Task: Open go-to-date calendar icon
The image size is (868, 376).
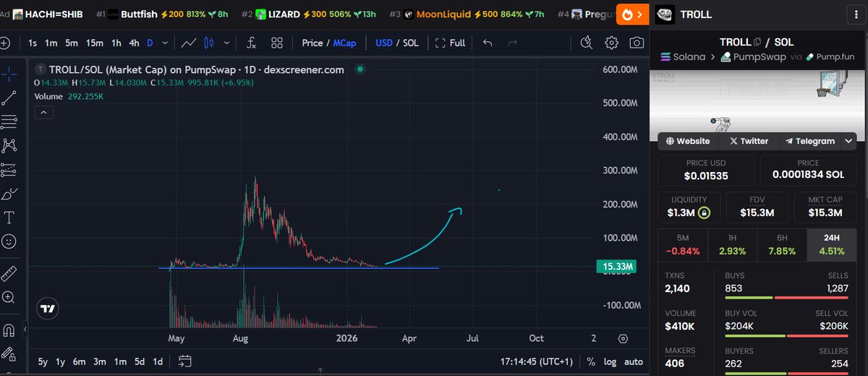Action: 184,361
